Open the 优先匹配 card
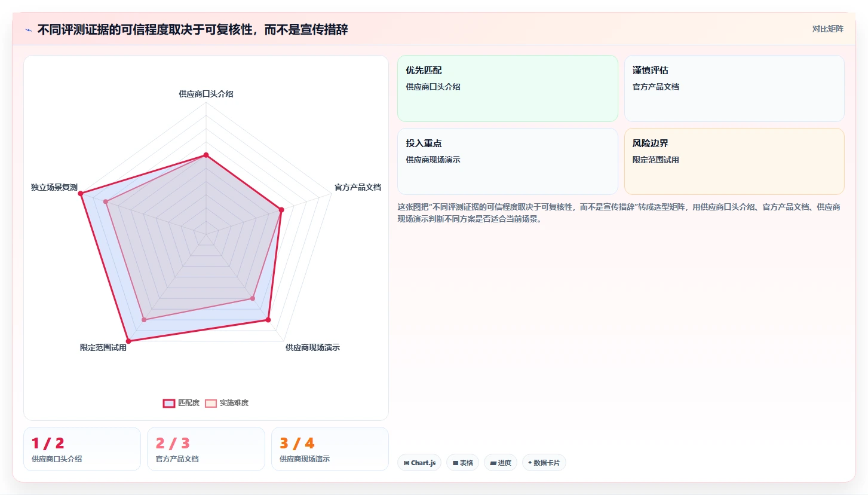Image resolution: width=868 pixels, height=495 pixels. click(507, 88)
